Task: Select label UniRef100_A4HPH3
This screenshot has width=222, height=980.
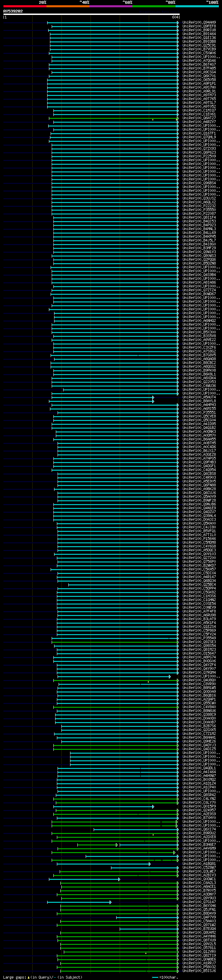Action: coord(199,405)
